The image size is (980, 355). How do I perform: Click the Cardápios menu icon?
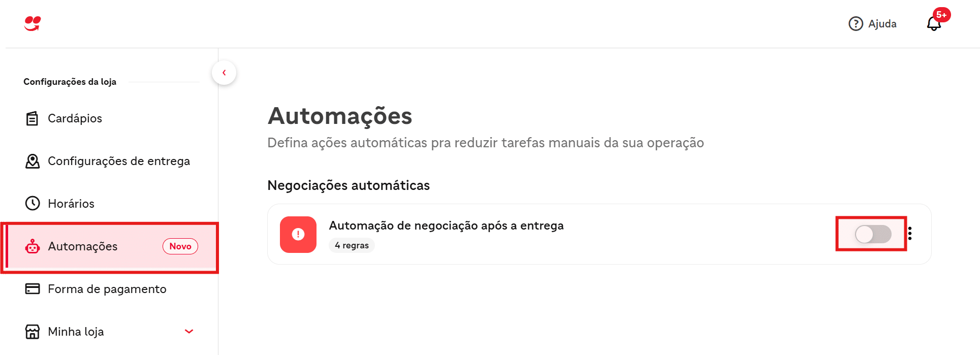[x=32, y=118]
